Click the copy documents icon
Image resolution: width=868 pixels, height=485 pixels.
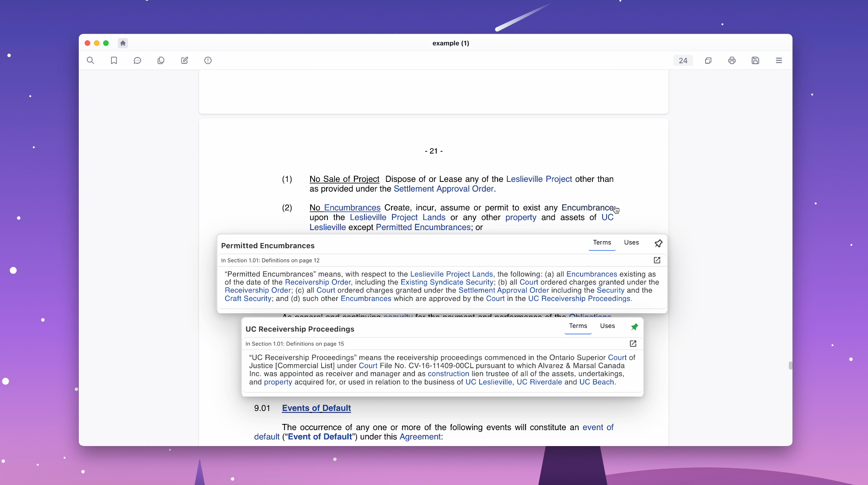pyautogui.click(x=161, y=61)
